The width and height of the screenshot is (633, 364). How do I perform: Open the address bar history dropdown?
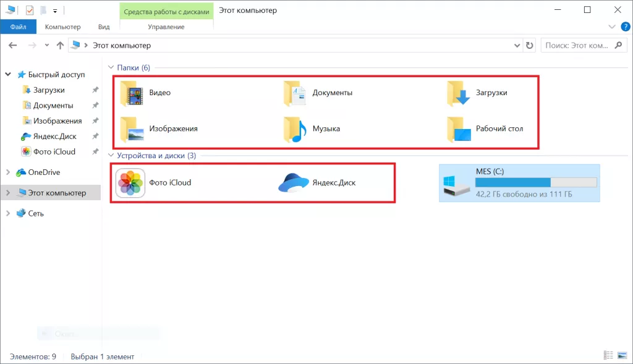tap(517, 46)
